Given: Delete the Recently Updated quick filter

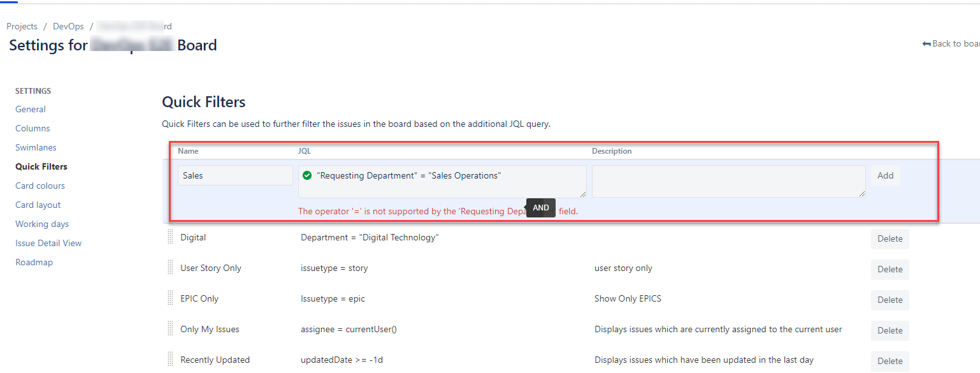Looking at the screenshot, I should click(x=890, y=361).
